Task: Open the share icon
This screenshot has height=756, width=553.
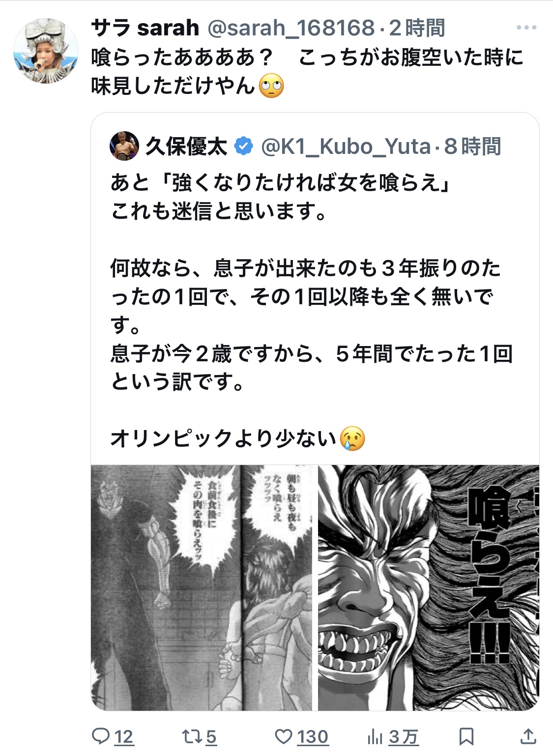Action: point(528,736)
